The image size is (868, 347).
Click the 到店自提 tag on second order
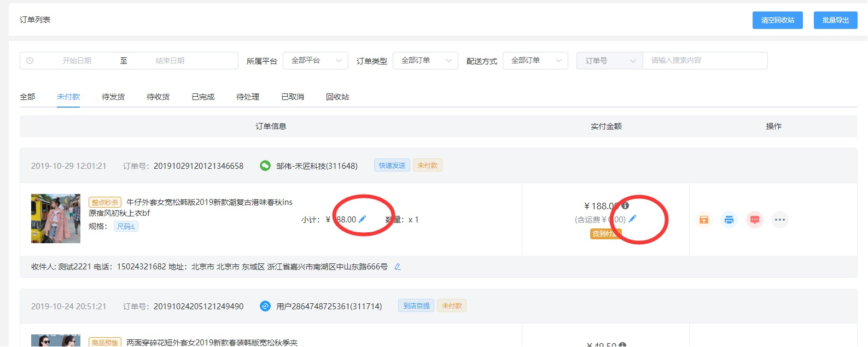click(416, 306)
